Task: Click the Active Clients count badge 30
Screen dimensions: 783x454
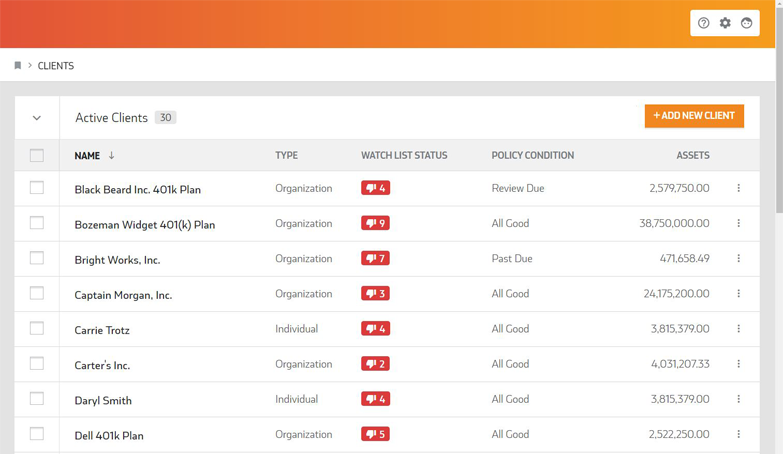Action: pos(165,117)
